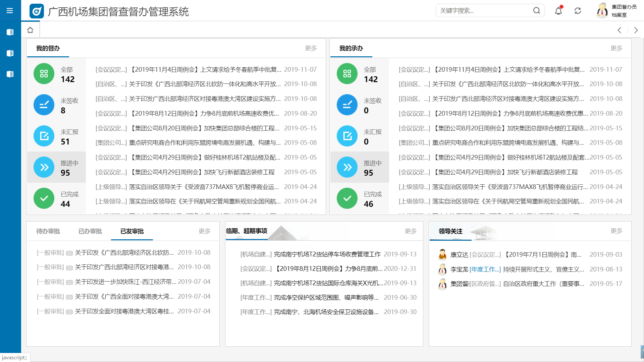Select 全部 icon in 我的督办
Viewport: 644px width, 362px height.
click(44, 74)
